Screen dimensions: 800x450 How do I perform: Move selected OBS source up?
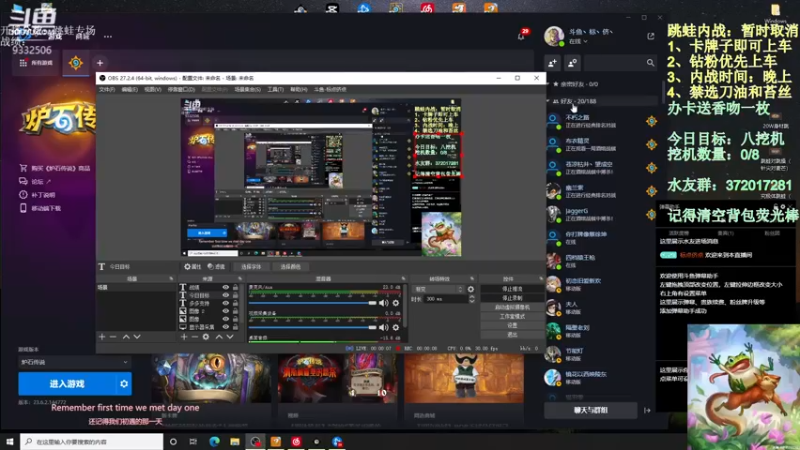pos(219,337)
